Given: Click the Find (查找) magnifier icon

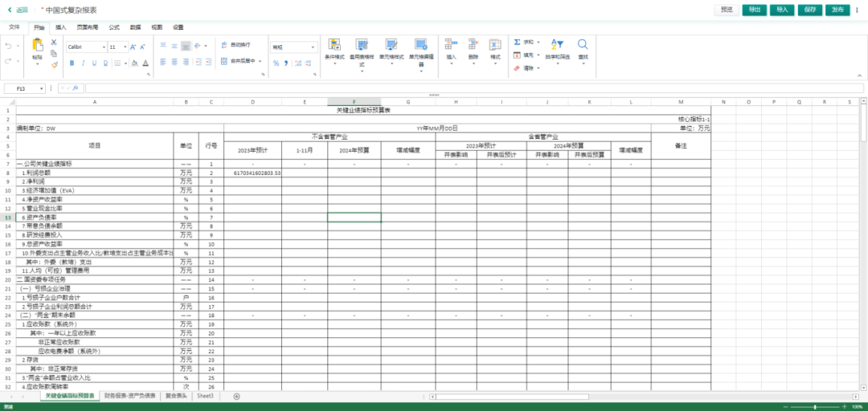Looking at the screenshot, I should point(583,45).
